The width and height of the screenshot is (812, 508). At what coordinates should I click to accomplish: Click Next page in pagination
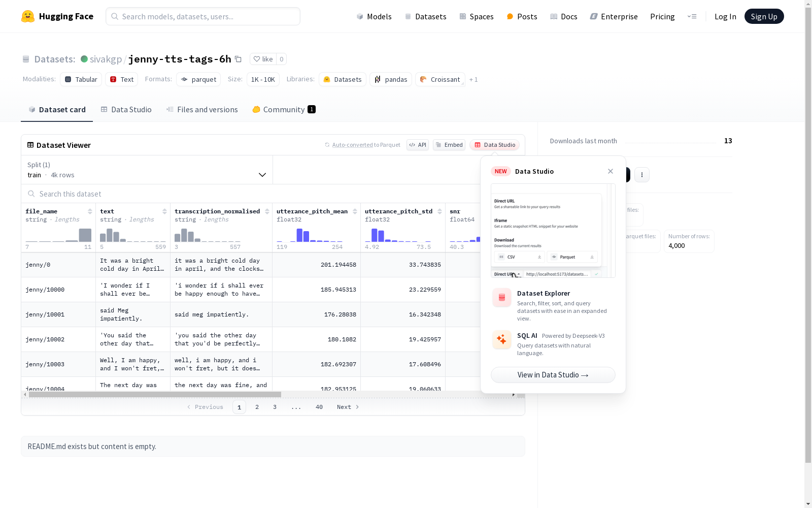[x=348, y=407]
